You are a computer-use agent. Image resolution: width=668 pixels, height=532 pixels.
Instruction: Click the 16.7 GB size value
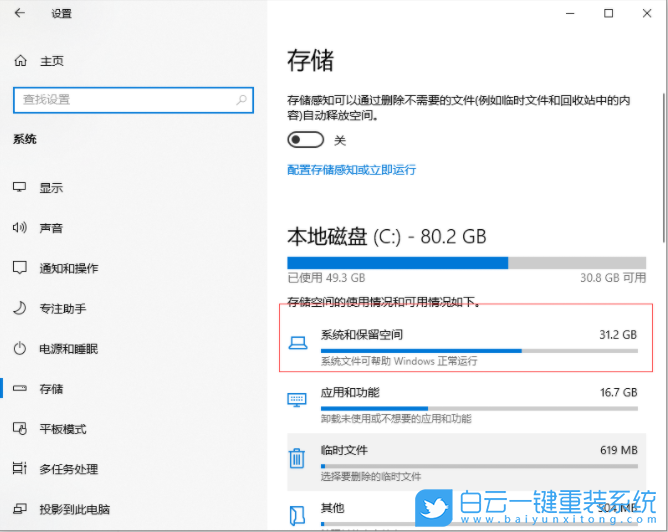click(x=619, y=392)
